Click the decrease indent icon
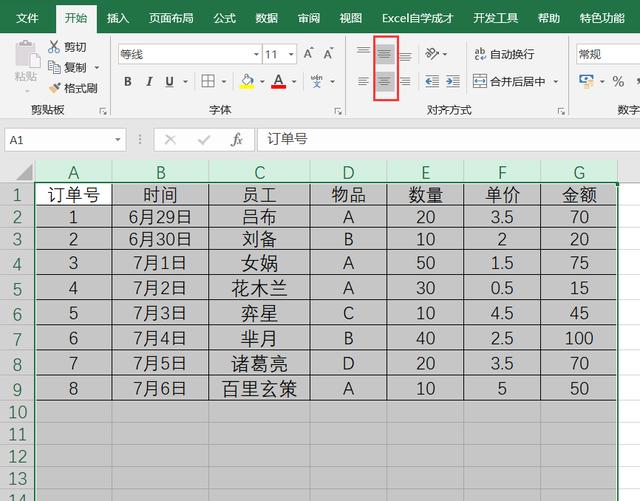The width and height of the screenshot is (640, 501). tap(432, 81)
